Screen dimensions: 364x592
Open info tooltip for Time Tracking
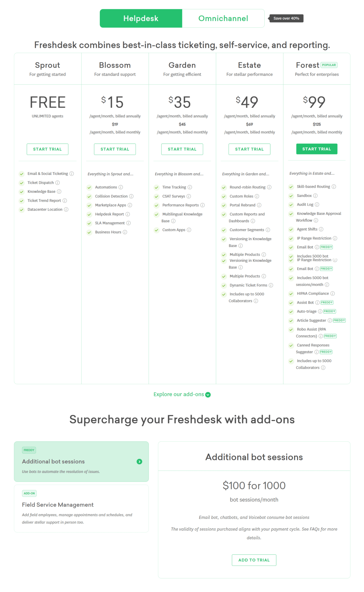tap(190, 187)
